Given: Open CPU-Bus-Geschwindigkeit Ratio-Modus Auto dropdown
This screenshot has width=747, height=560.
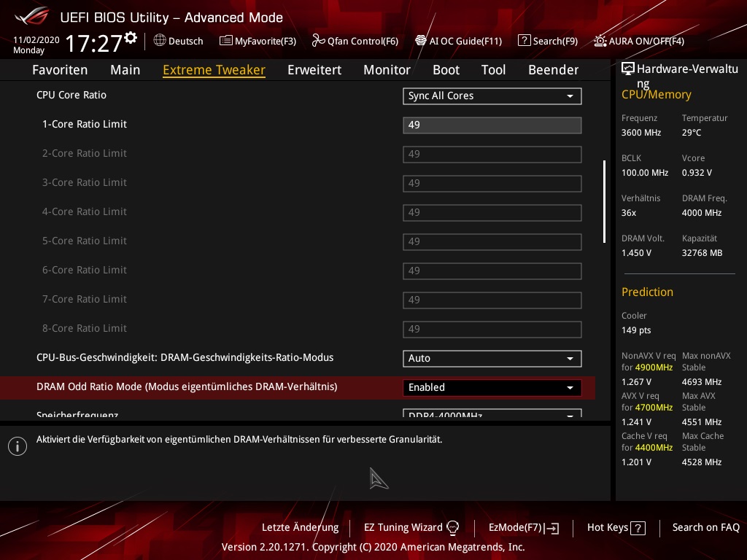Looking at the screenshot, I should click(x=492, y=359).
